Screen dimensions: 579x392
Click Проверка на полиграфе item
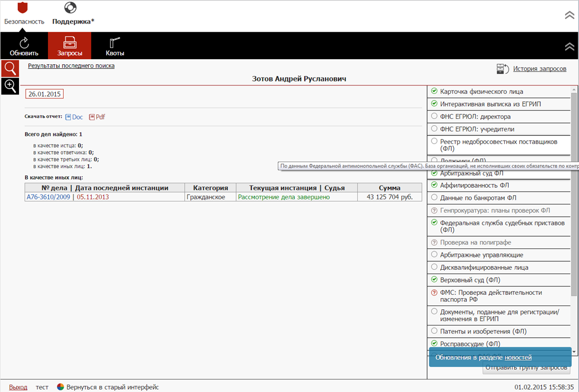499,243
